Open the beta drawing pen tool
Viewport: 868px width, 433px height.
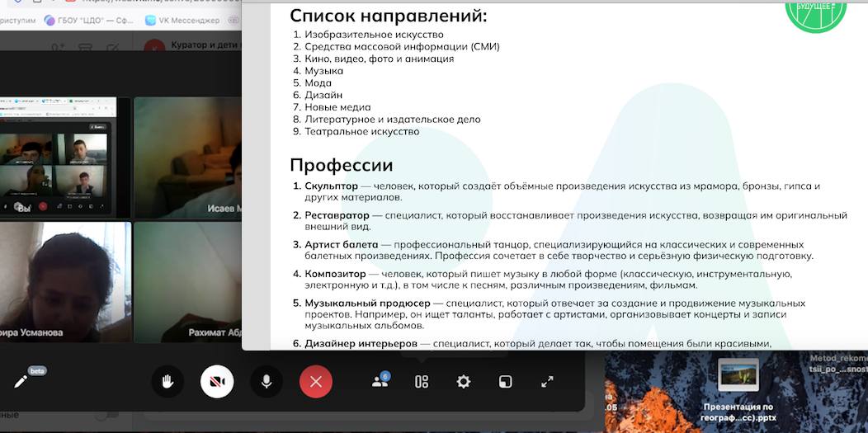[x=21, y=382]
